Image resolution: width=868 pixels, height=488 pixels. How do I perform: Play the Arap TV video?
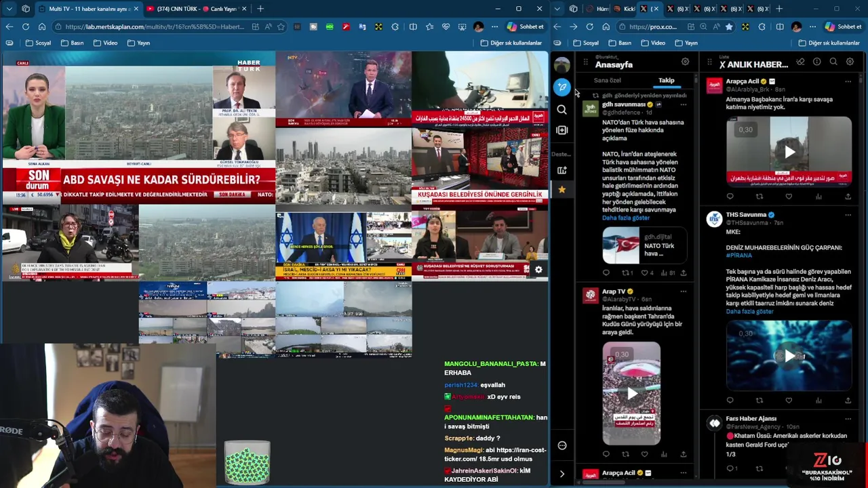click(x=631, y=393)
